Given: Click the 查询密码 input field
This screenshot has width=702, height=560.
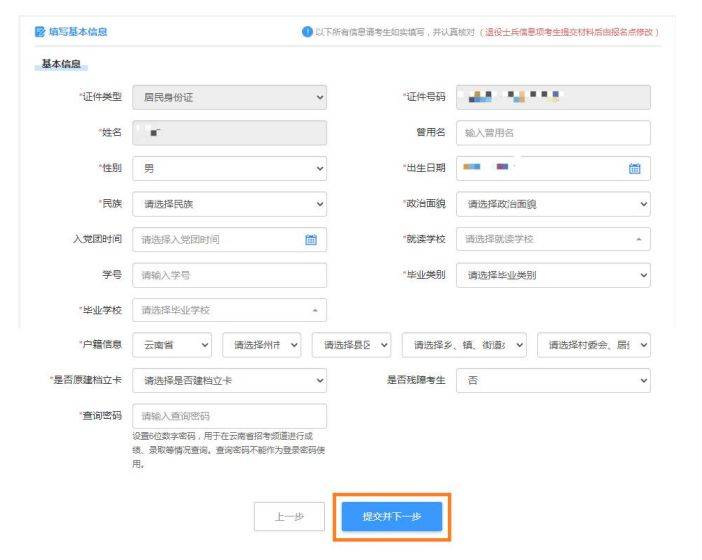Looking at the screenshot, I should click(x=230, y=416).
